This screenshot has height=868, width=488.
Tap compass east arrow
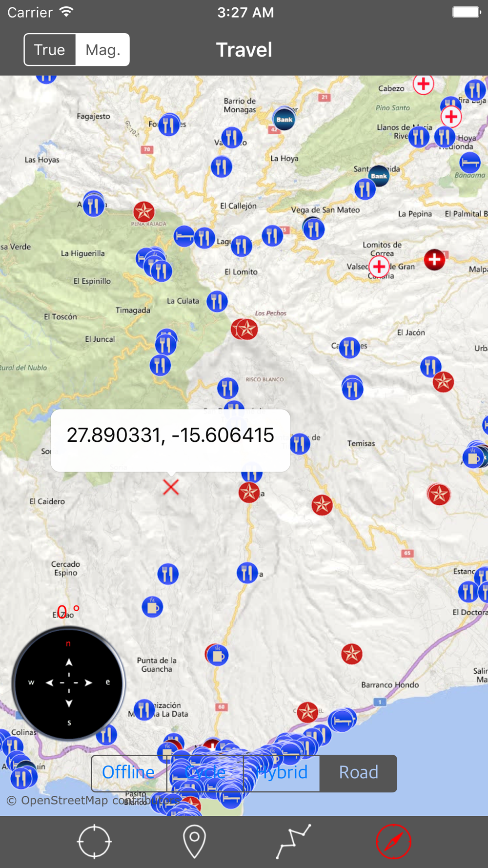[88, 682]
